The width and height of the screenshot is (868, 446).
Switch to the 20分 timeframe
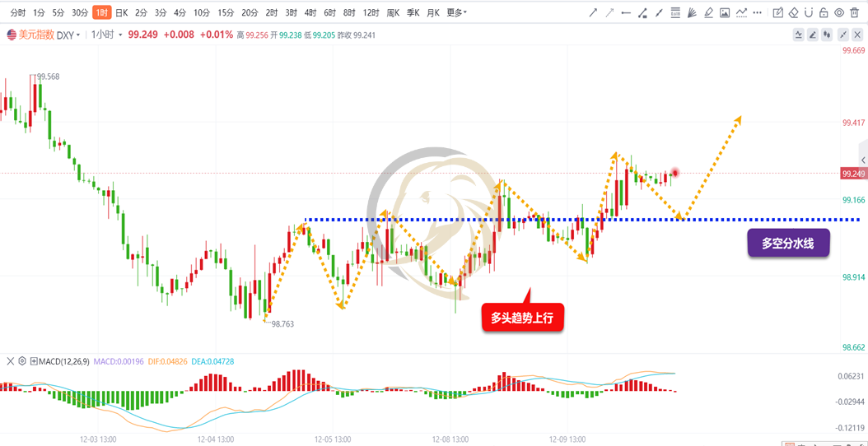[x=250, y=12]
